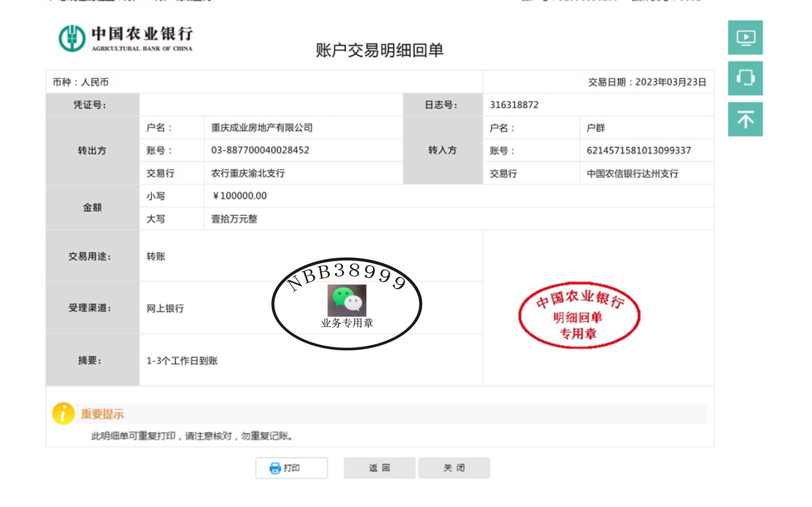Viewport: 812px width, 507px height.
Task: Select payee branch 中国农信银行达州支行
Action: tap(632, 174)
